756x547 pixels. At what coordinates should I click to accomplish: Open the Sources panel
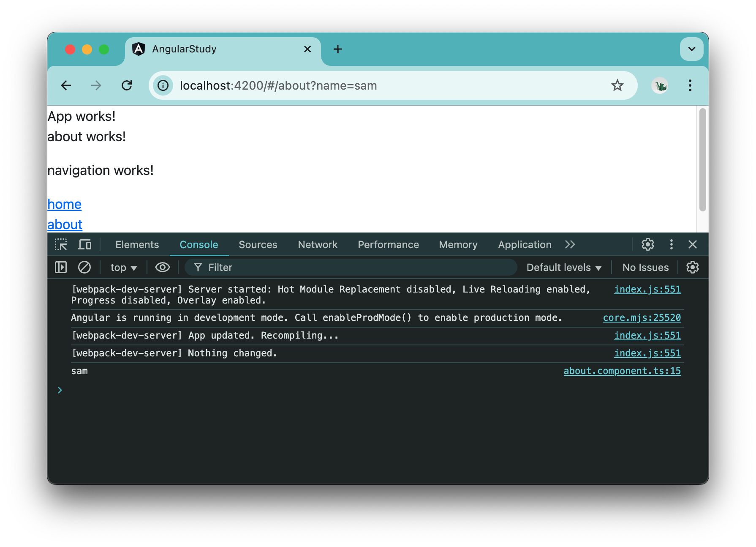(258, 244)
